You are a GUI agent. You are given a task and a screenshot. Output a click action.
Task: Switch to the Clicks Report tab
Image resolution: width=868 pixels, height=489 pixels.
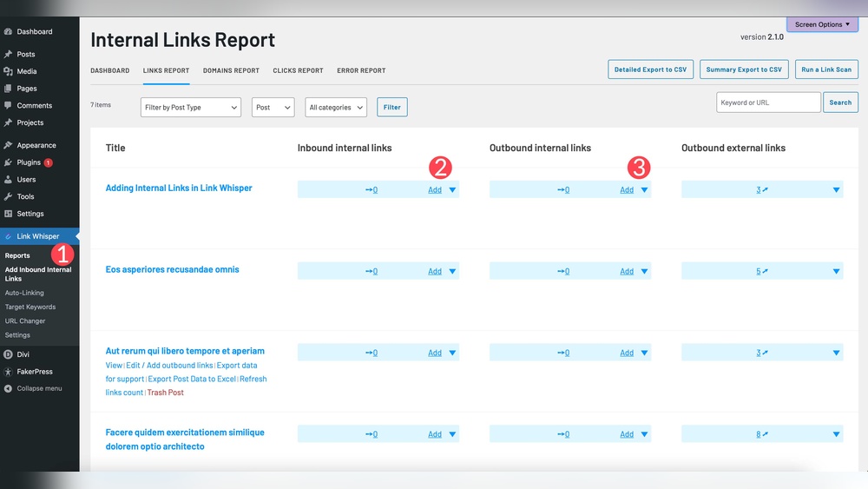[x=298, y=70]
